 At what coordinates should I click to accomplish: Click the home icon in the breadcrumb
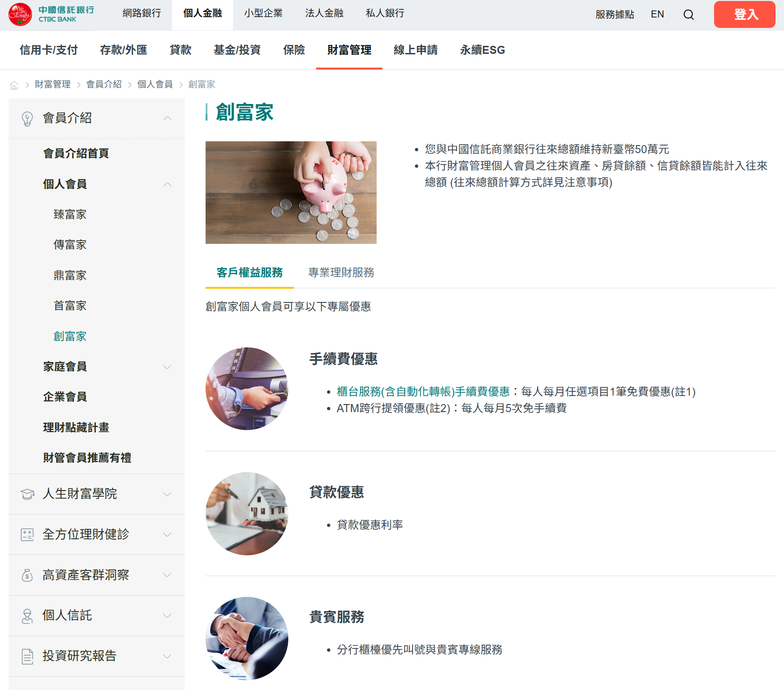click(x=15, y=84)
